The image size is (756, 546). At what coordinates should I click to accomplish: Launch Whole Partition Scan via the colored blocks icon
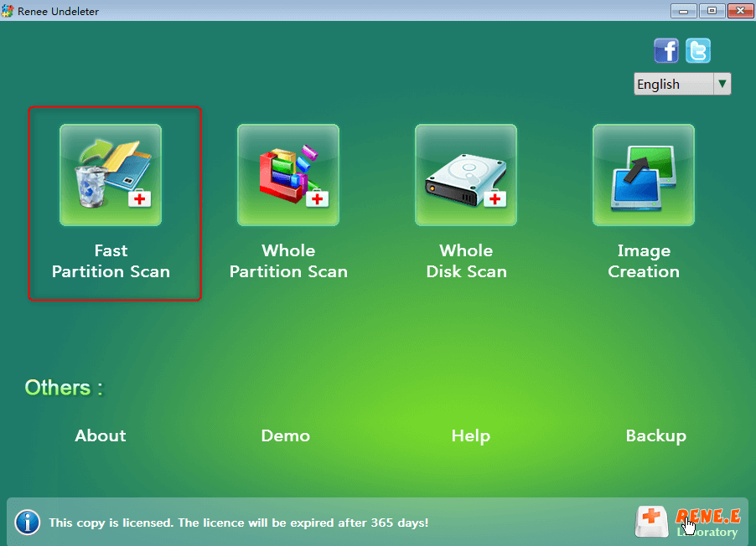click(288, 175)
